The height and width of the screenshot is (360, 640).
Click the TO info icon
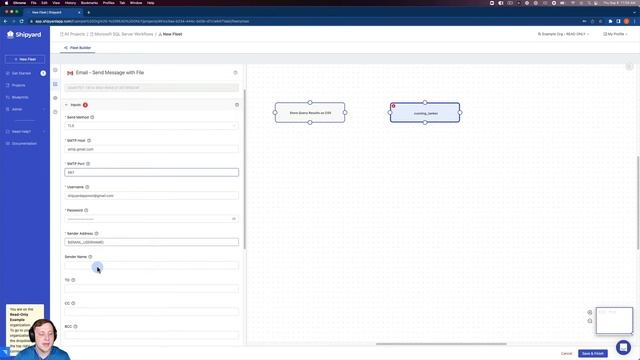coord(73,280)
